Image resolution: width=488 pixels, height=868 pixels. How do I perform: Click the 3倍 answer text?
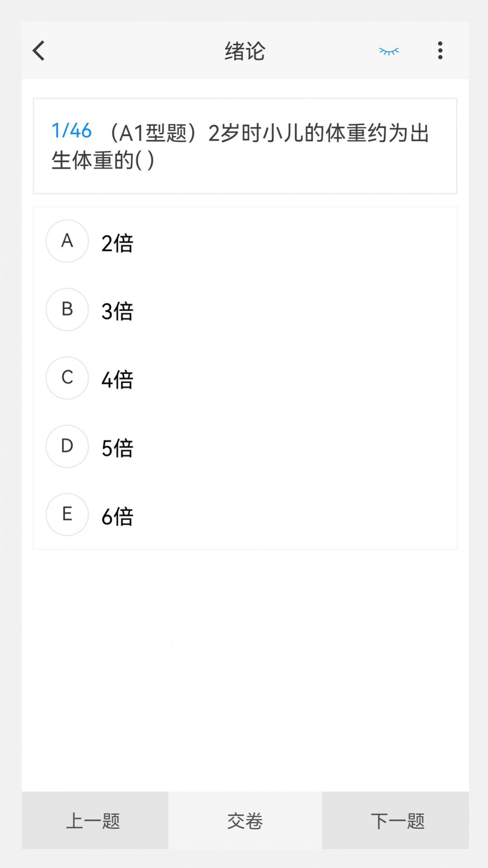117,312
